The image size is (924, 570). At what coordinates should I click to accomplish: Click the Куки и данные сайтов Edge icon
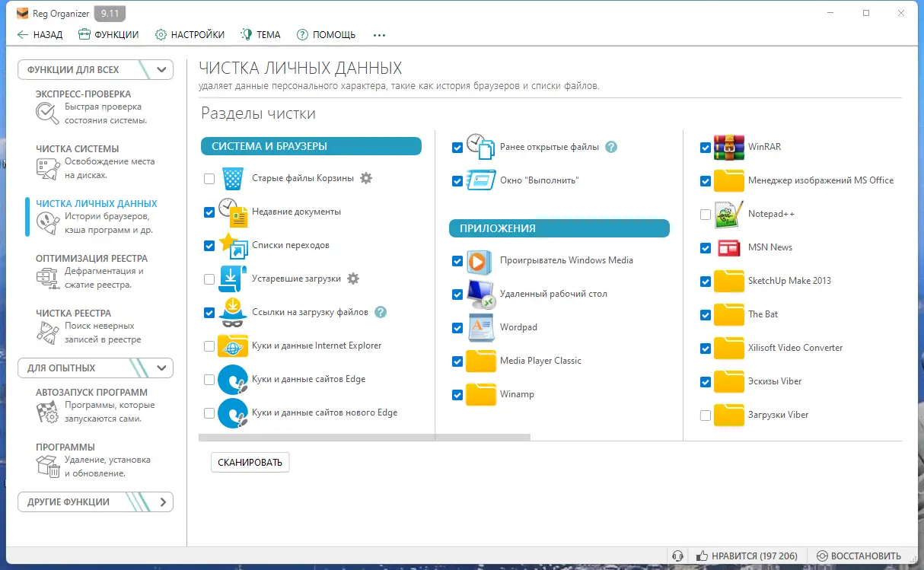[x=233, y=380]
